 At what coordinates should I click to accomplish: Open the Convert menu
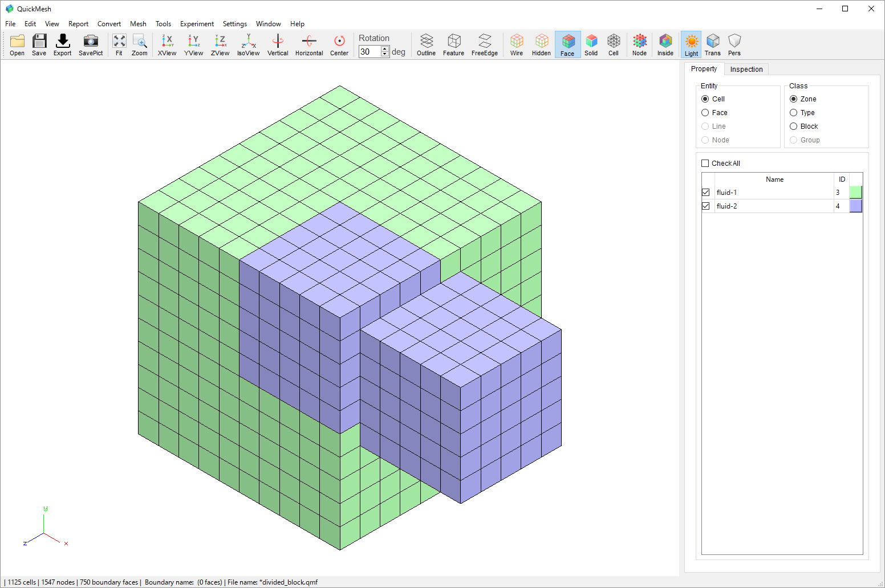109,24
